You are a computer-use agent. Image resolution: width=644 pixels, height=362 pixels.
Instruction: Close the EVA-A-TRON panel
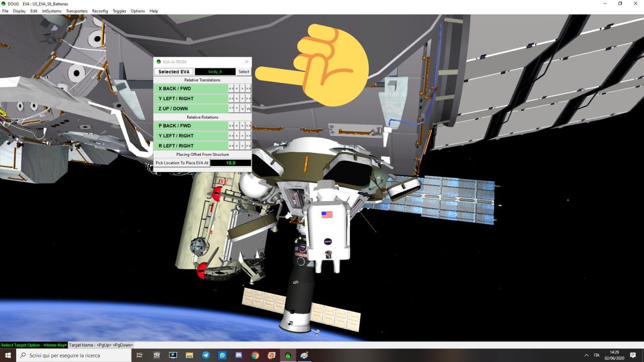click(247, 62)
